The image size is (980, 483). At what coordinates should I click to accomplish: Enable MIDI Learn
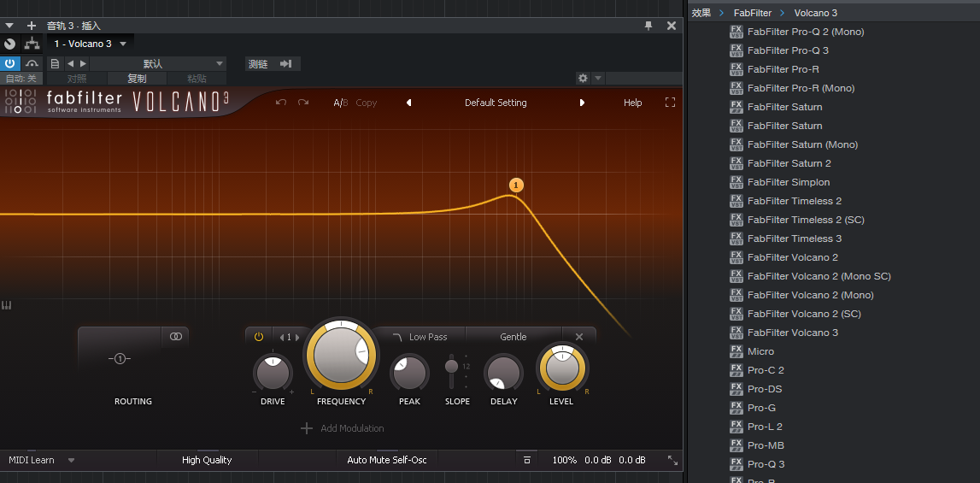click(32, 460)
